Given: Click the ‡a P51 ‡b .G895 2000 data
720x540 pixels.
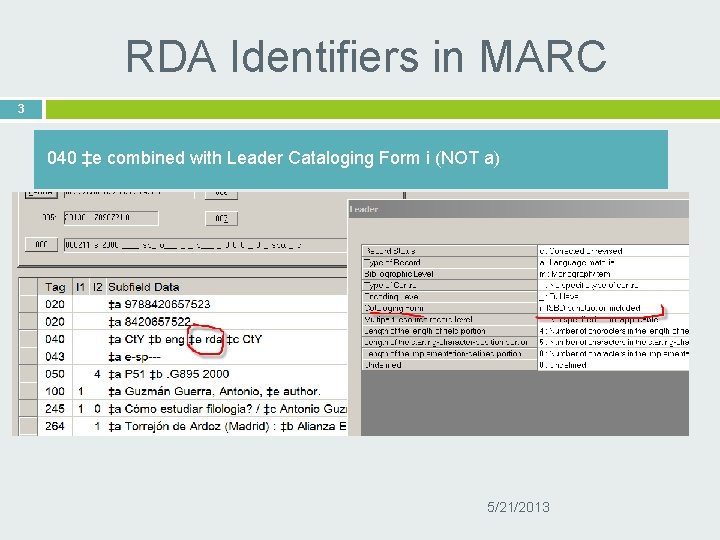Looking at the screenshot, I should pos(169,374).
